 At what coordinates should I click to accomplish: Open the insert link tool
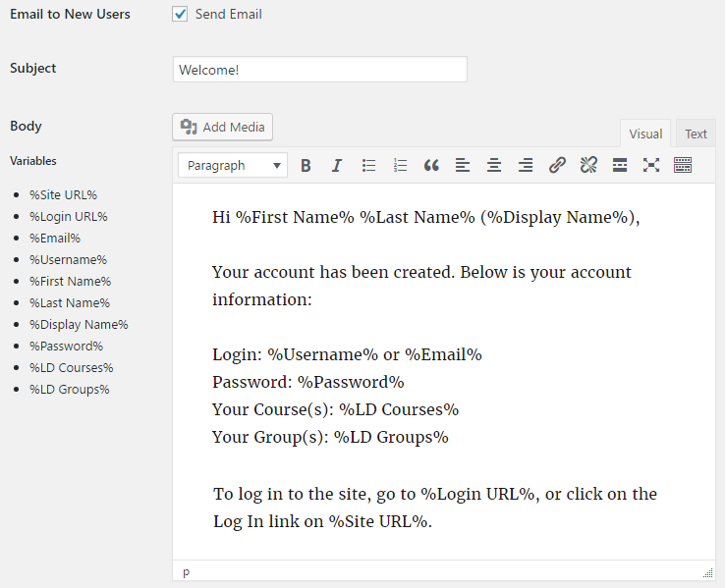coord(557,166)
